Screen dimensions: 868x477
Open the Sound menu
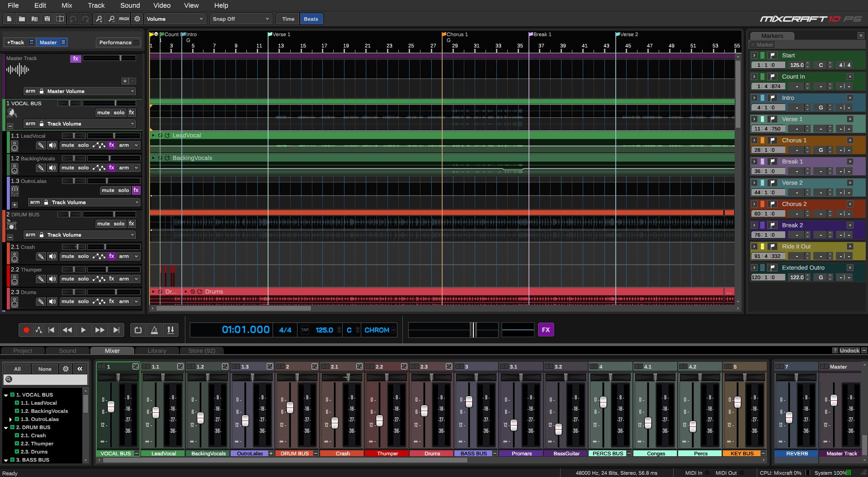[130, 5]
